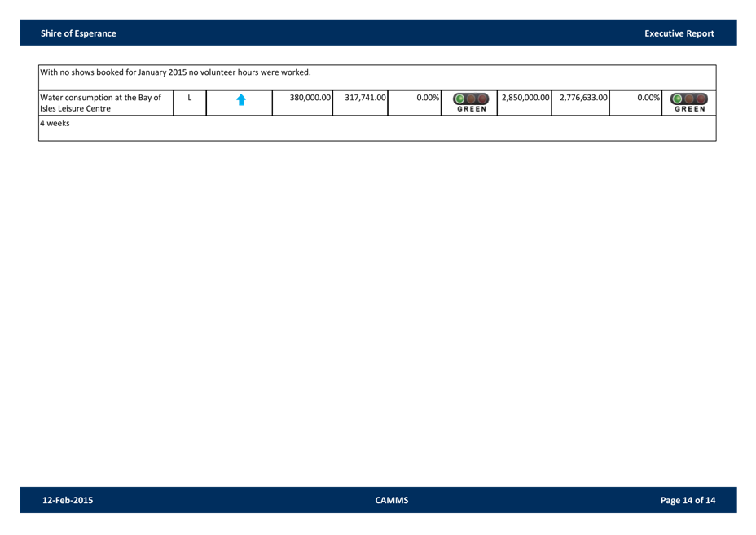Image resolution: width=756 pixels, height=535 pixels.
Task: Click the 4 weeks comment row
Action: tap(55, 123)
